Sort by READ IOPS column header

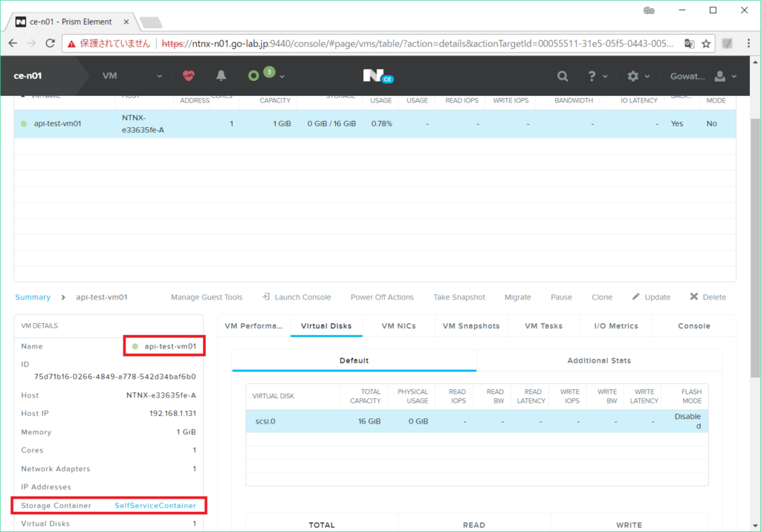tap(462, 100)
